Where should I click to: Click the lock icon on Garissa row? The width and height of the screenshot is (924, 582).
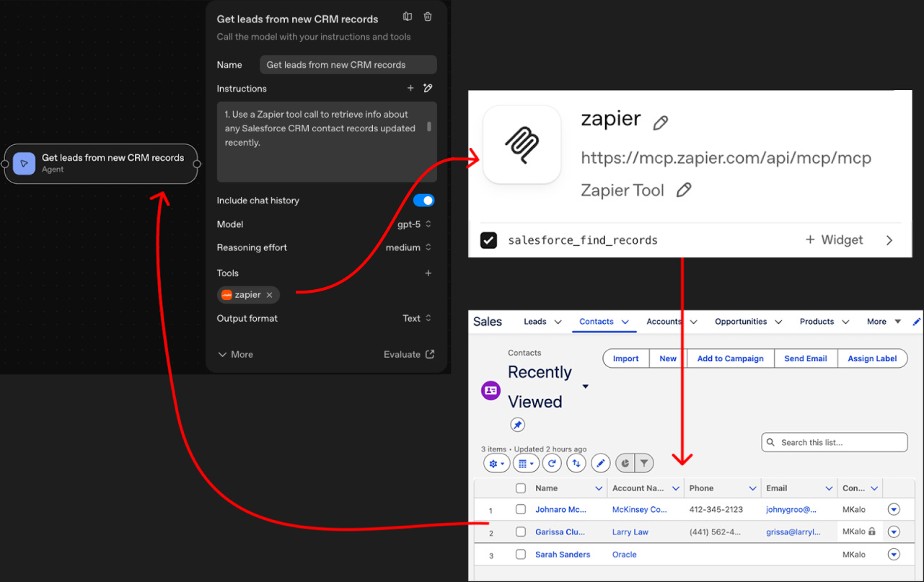pos(872,532)
